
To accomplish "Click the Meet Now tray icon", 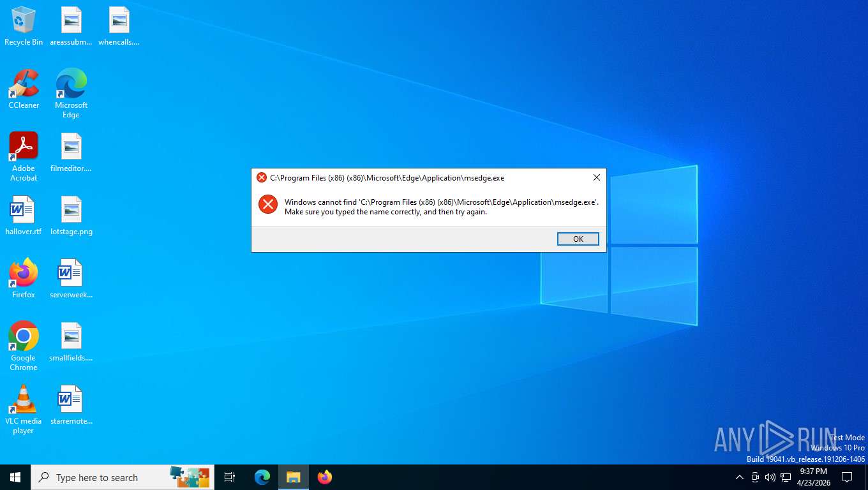I will [x=755, y=477].
